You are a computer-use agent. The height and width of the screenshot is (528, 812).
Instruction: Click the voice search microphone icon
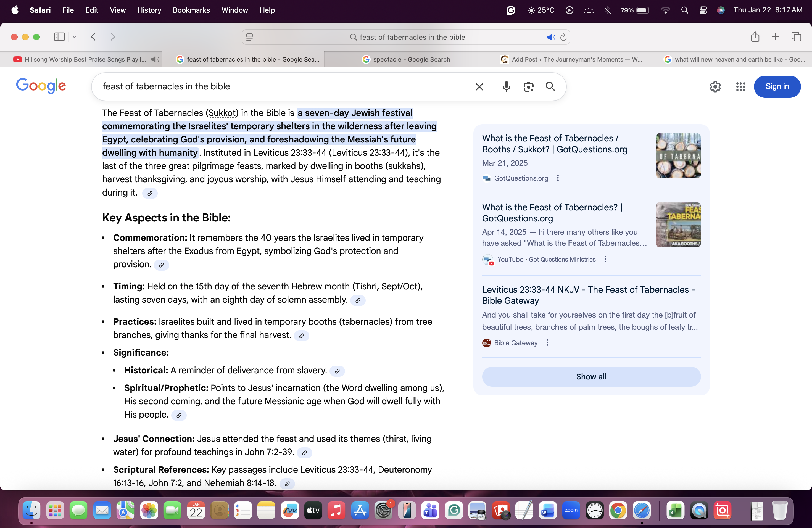[506, 86]
